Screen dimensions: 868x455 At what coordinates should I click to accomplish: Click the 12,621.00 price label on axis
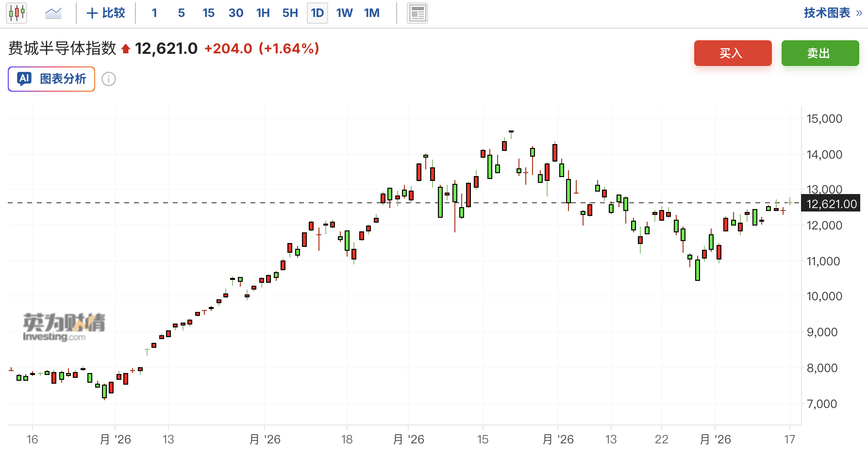831,204
